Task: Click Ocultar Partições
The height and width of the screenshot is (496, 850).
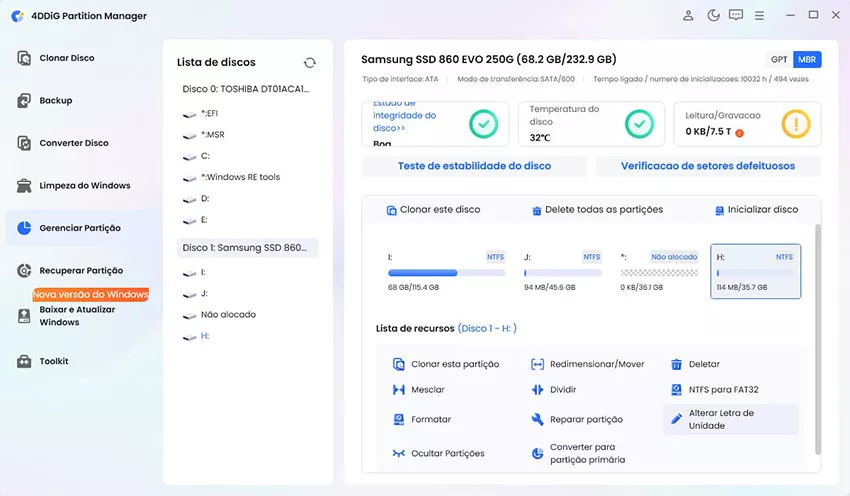Action: pos(438,454)
